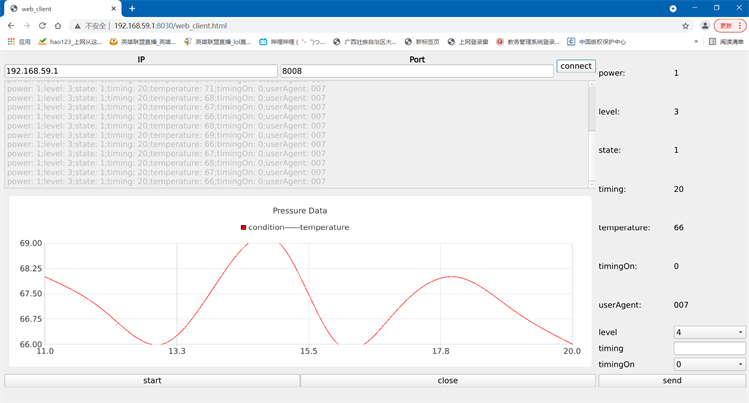Click the start button

point(152,380)
